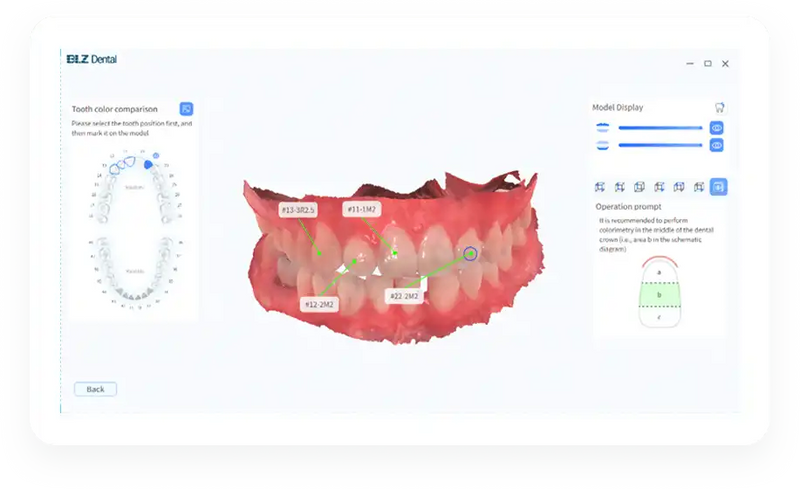The width and height of the screenshot is (800, 489).
Task: Select the fifth cube view orientation icon
Action: [679, 187]
